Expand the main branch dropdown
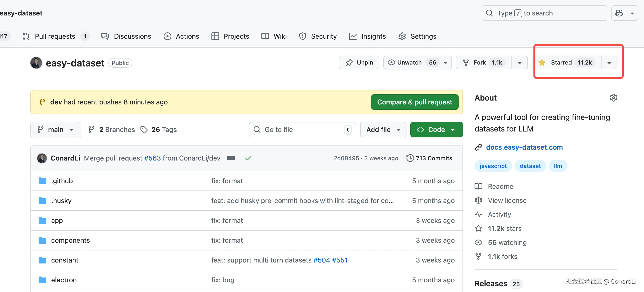This screenshot has height=292, width=644. tap(56, 130)
